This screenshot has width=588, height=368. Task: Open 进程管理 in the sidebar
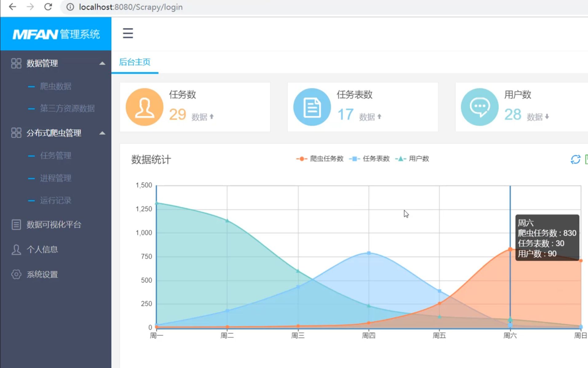point(56,178)
